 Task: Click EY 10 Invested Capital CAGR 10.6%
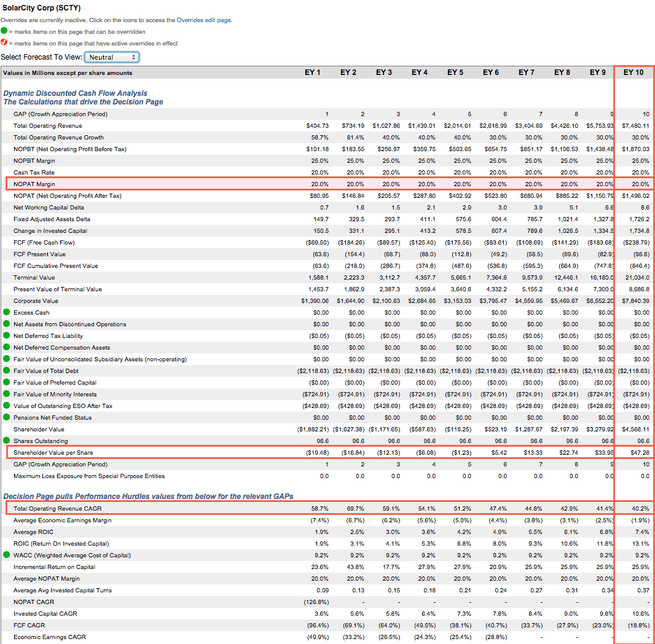point(641,614)
